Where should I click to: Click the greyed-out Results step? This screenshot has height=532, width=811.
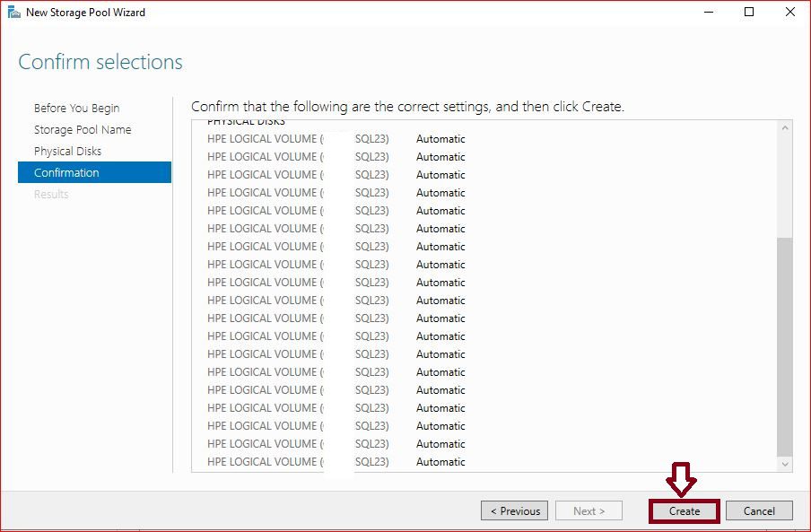[x=51, y=194]
